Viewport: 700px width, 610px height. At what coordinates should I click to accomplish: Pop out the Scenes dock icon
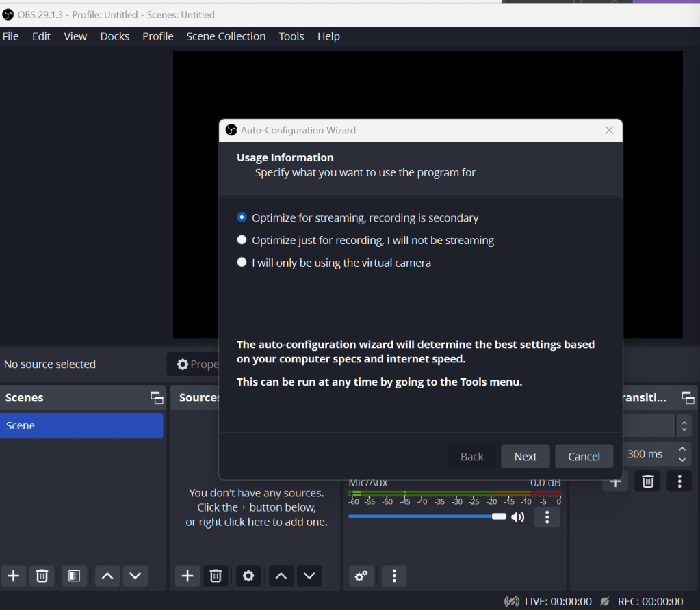point(157,397)
